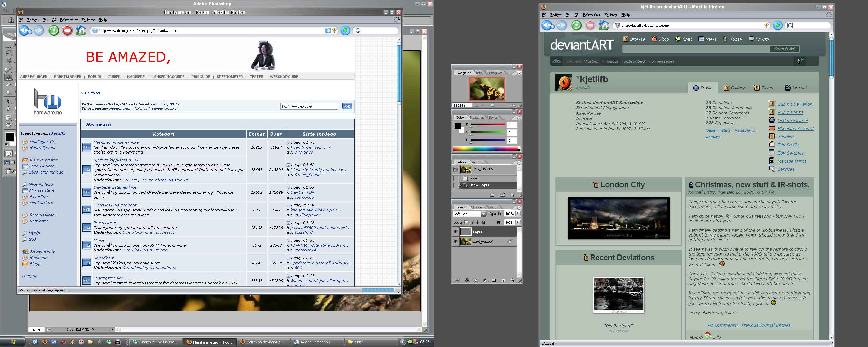Open the Histogram tab

[x=495, y=73]
